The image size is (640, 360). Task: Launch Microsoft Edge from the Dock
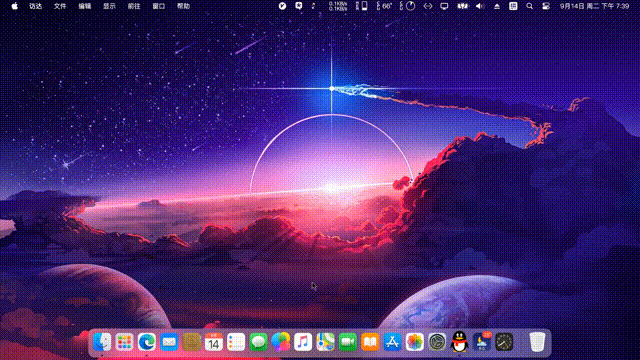[147, 342]
